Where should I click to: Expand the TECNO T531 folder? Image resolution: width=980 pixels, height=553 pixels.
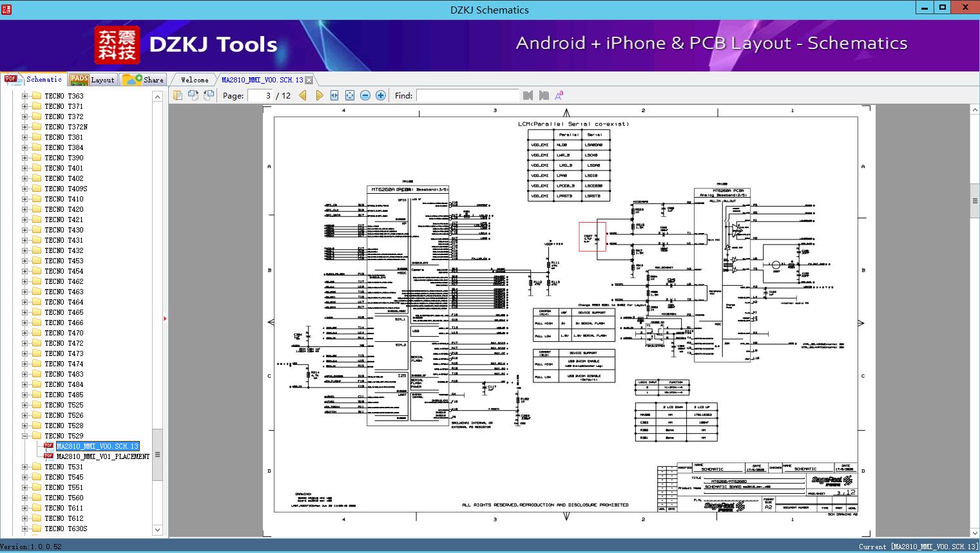[24, 467]
